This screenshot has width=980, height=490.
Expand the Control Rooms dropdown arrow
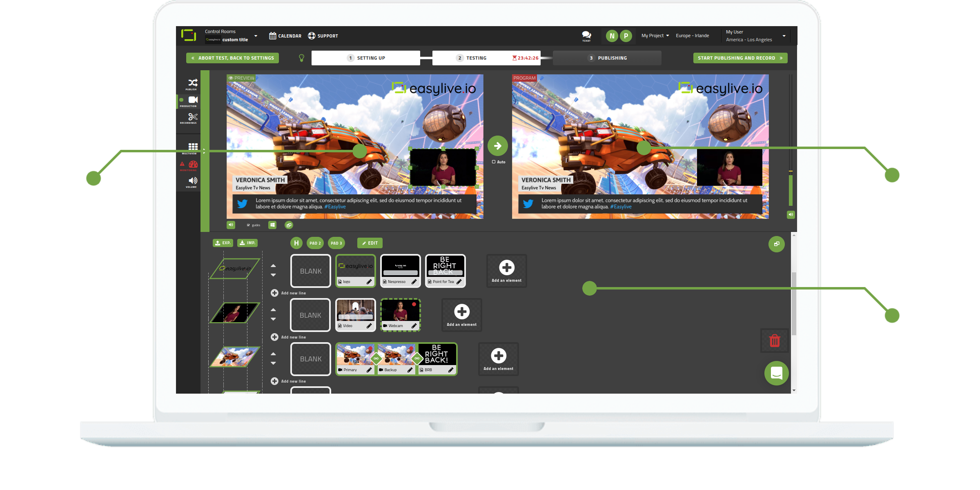(256, 36)
